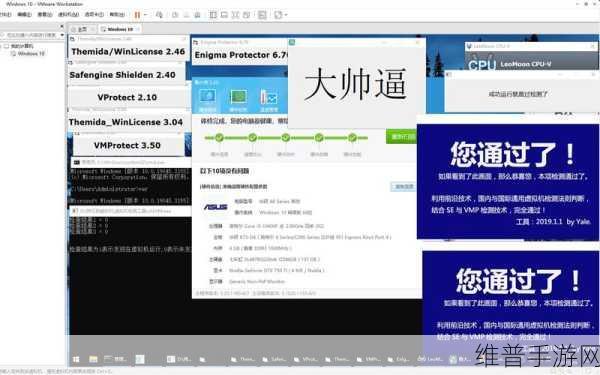Screen dimensions: 600x375
Task: Click the upper 您通过了！ heading
Action: (x=512, y=154)
